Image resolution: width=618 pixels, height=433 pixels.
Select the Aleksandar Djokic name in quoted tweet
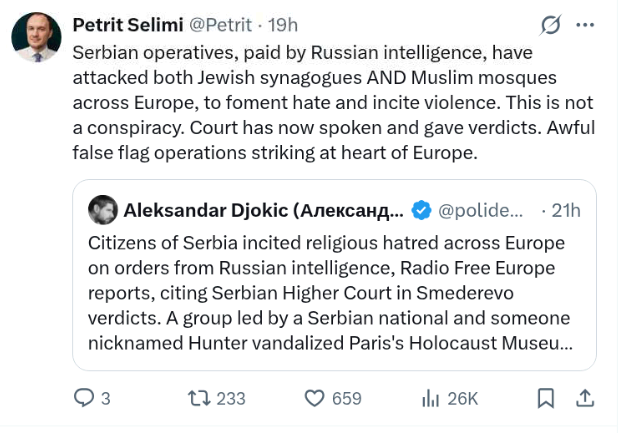tap(264, 210)
